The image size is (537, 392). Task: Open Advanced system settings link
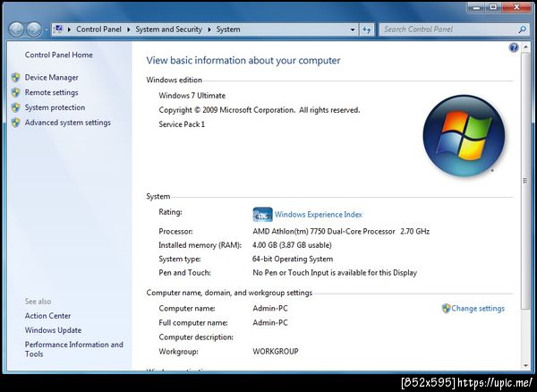67,123
